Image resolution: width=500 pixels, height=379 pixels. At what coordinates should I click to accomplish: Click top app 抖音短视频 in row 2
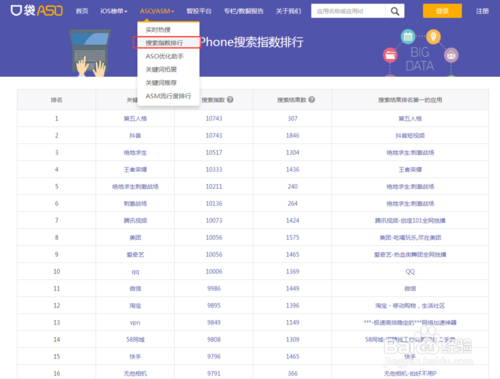[x=410, y=135]
